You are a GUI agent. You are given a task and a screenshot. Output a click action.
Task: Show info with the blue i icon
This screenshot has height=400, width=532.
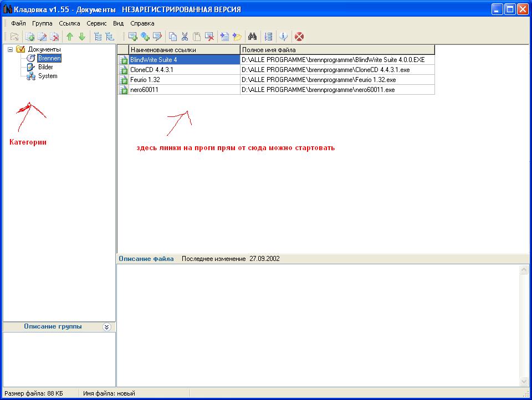click(283, 37)
